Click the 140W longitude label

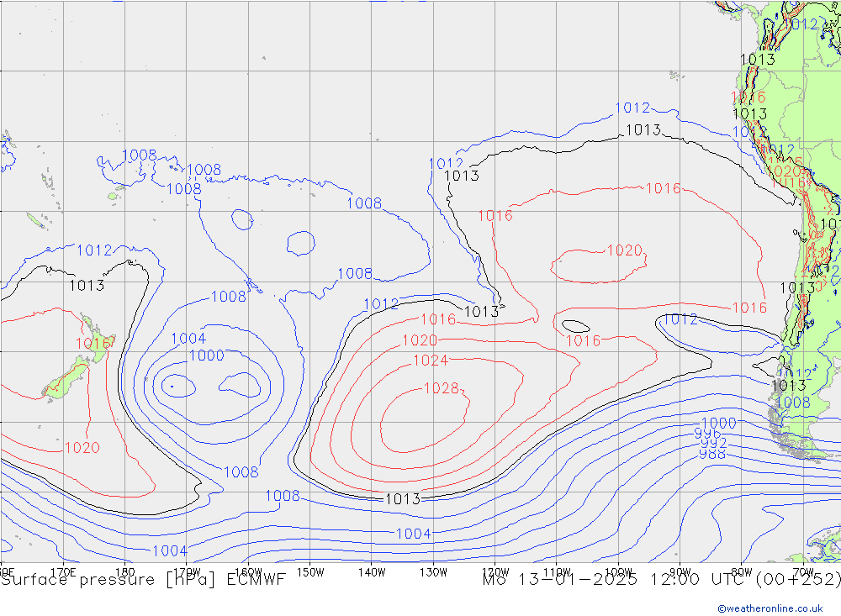(x=371, y=571)
